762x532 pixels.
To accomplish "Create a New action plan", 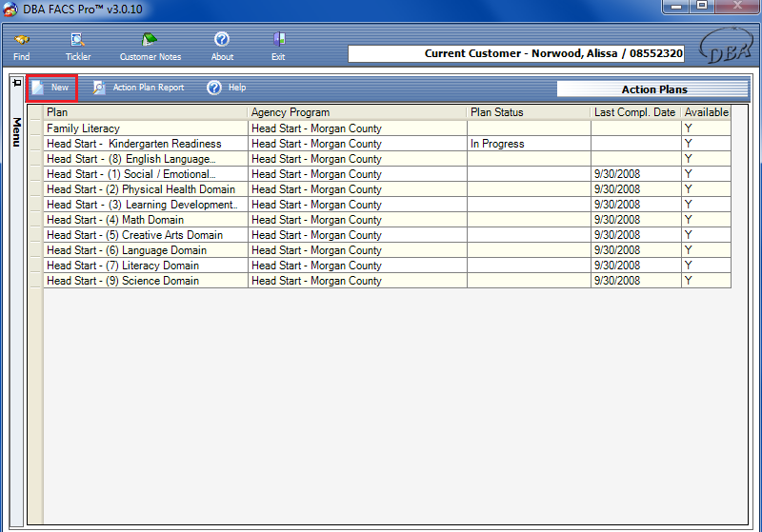I will point(51,88).
